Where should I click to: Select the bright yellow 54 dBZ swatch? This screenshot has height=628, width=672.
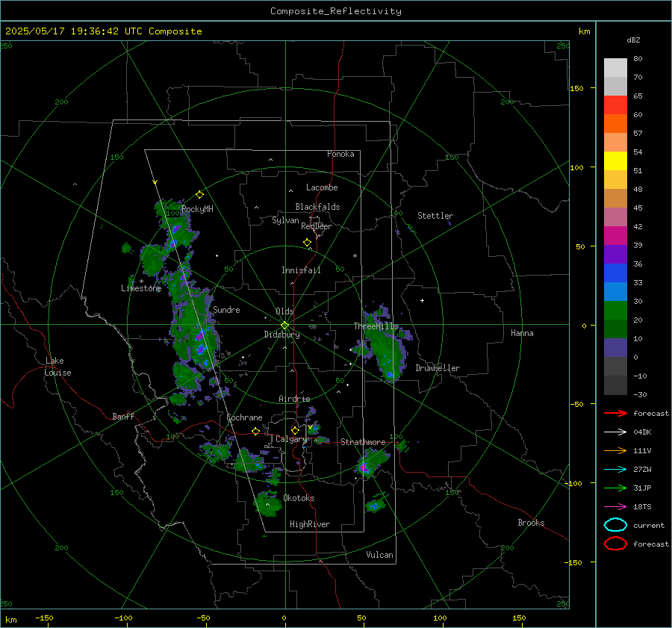615,161
